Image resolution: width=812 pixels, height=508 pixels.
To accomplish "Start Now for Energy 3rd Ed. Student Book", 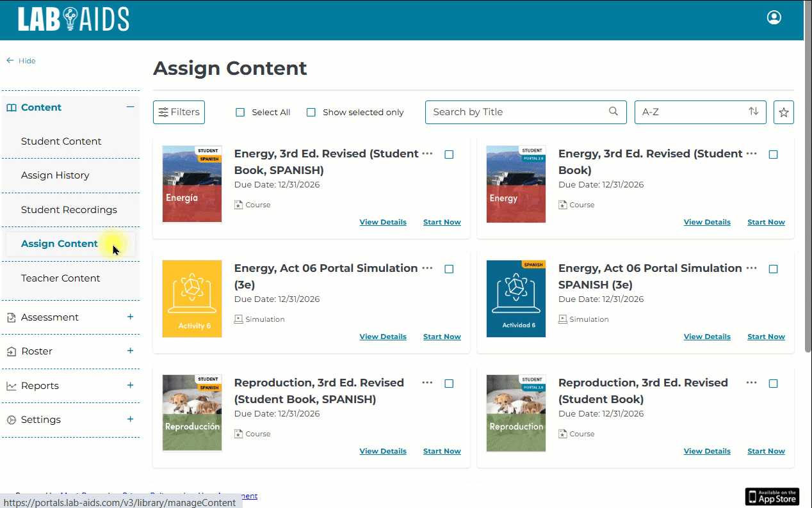I will point(766,222).
